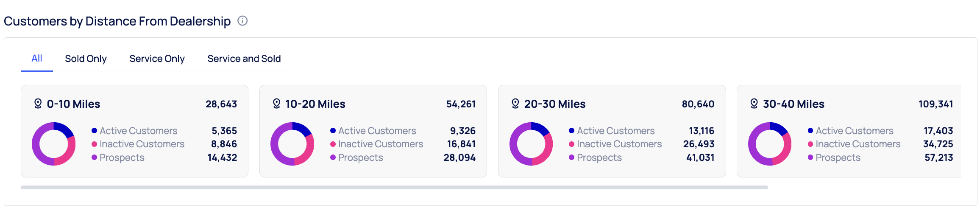
Task: Click the 10-20 Miles location pin icon
Action: pos(276,104)
